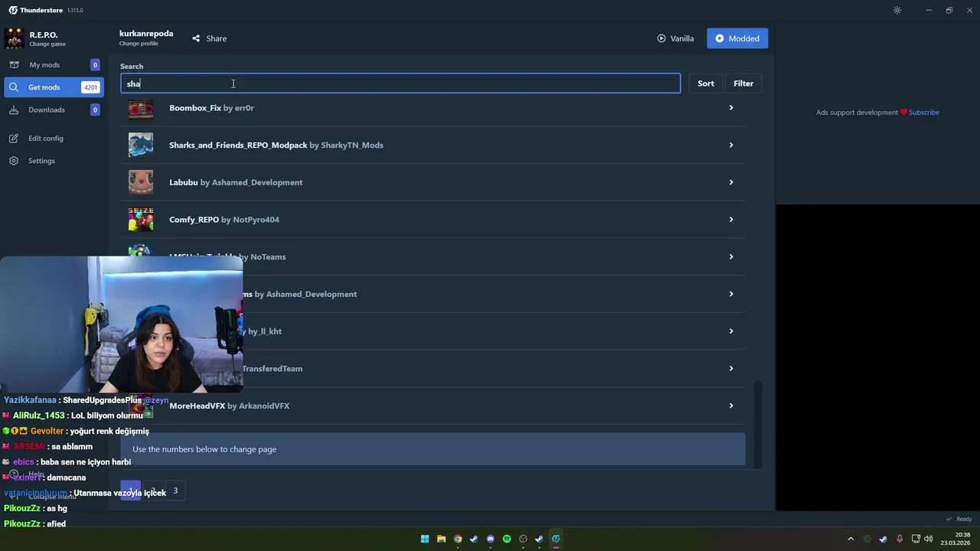This screenshot has width=980, height=551.
Task: Click the Labubu mod thumbnail
Action: (141, 182)
